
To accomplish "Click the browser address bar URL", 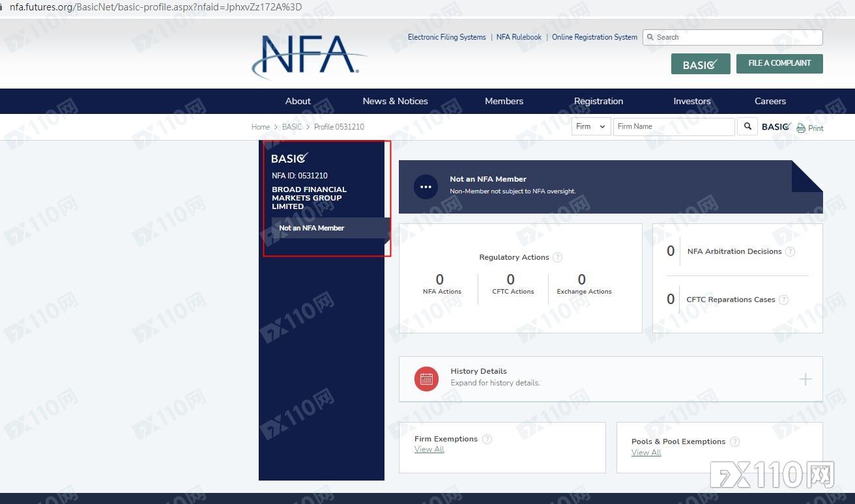I will point(156,7).
